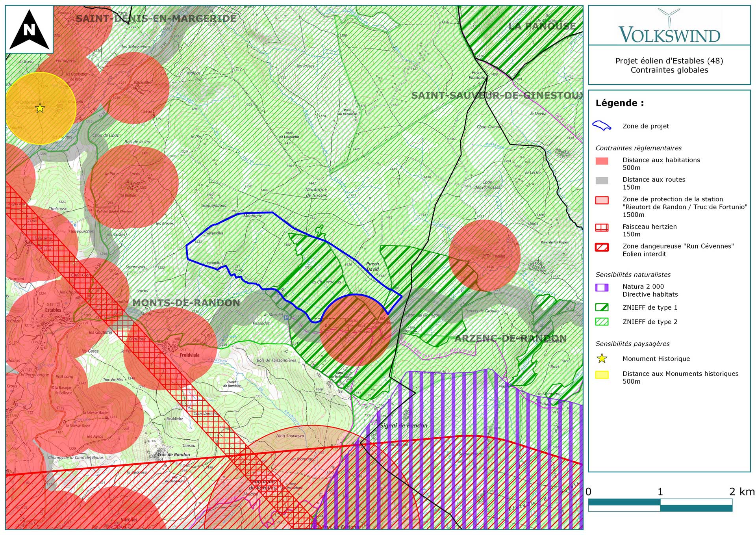The image size is (756, 535).
Task: Click the station protection zone pink swatch
Action: pyautogui.click(x=602, y=200)
